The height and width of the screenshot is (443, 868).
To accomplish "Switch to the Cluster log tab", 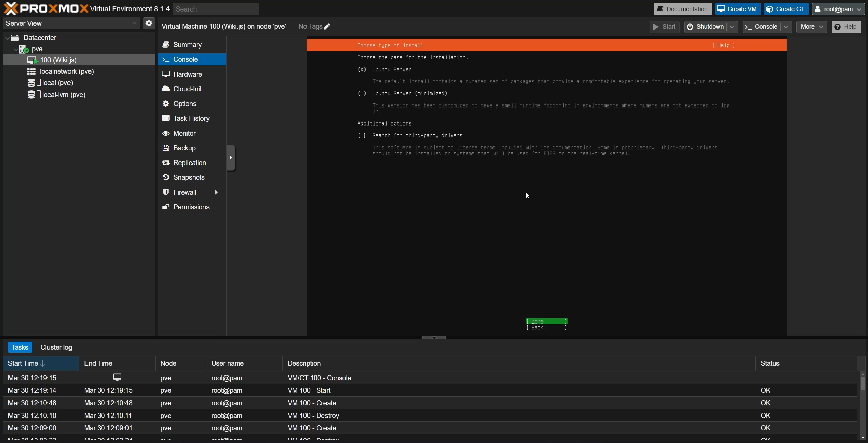I will [56, 347].
